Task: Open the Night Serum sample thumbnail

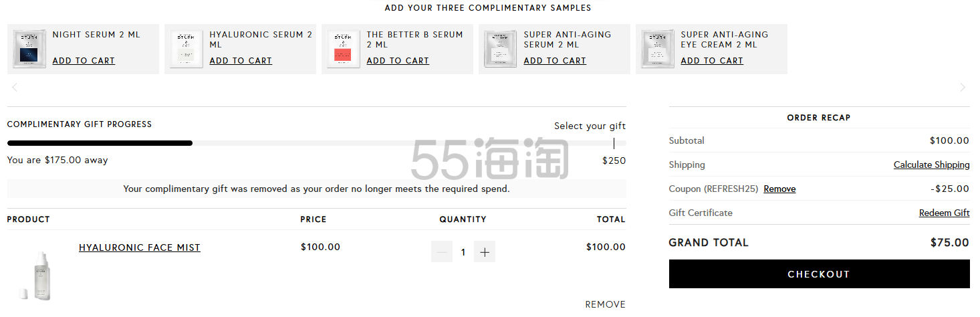Action: coord(30,49)
